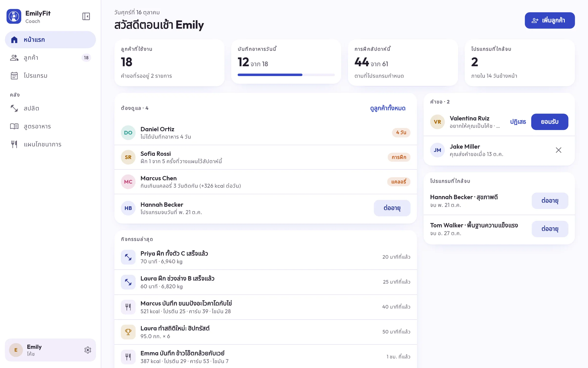
Task: Dismiss Jake Miller's request with the X
Action: pyautogui.click(x=558, y=150)
